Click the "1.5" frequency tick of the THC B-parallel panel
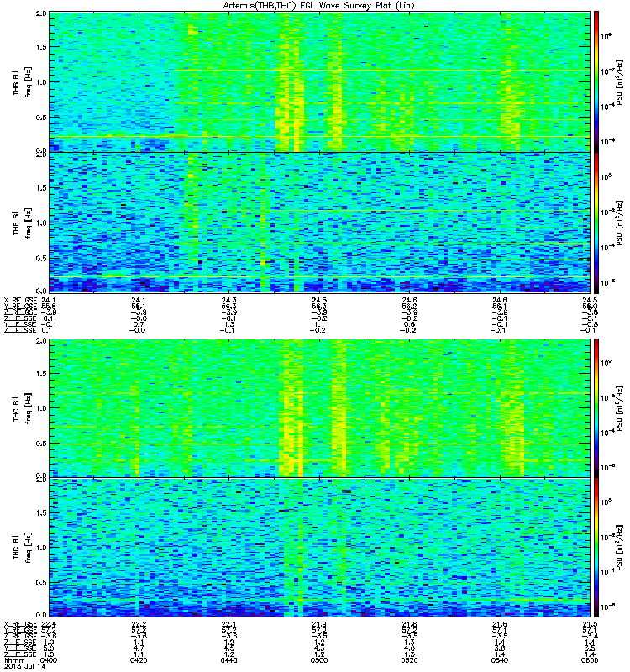 tap(41, 512)
